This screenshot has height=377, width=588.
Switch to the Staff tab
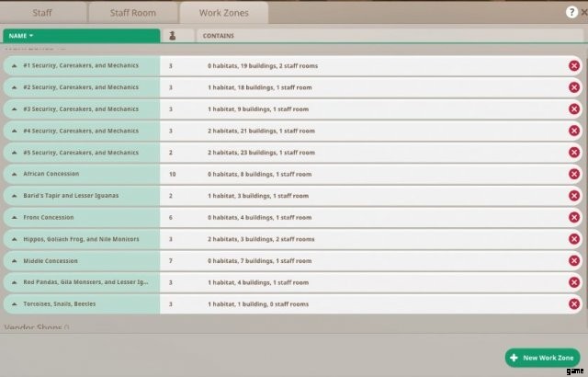click(42, 13)
